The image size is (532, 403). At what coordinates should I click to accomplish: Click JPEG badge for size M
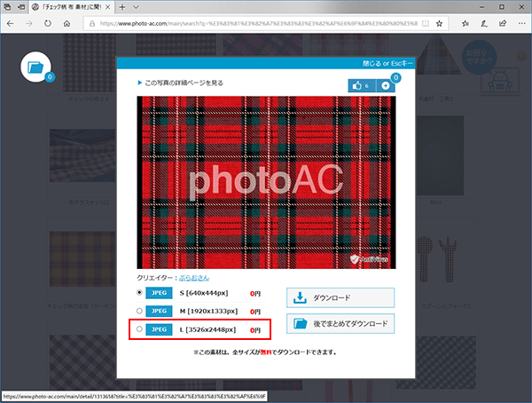159,311
